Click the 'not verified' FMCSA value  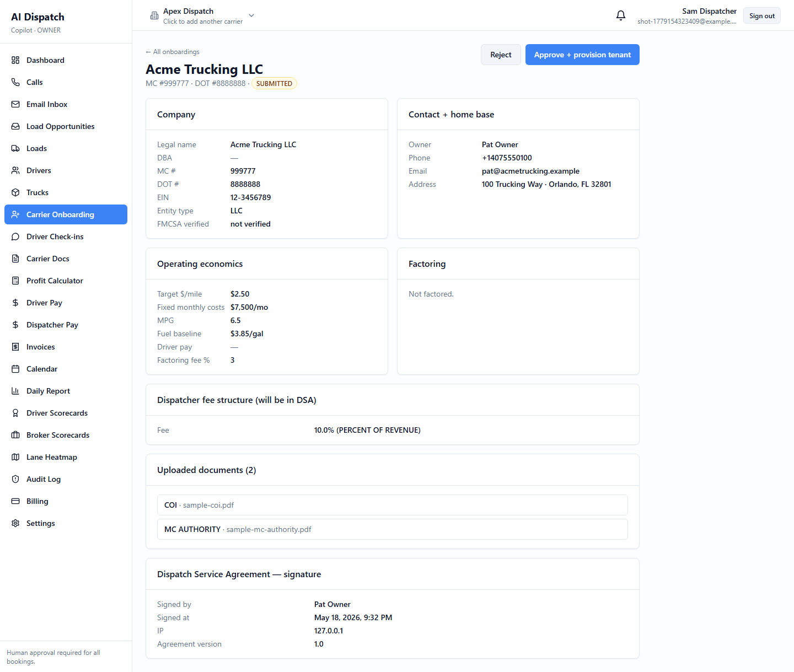[250, 224]
